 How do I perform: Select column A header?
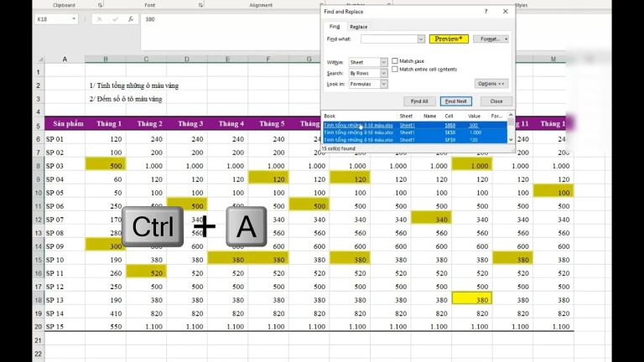65,59
